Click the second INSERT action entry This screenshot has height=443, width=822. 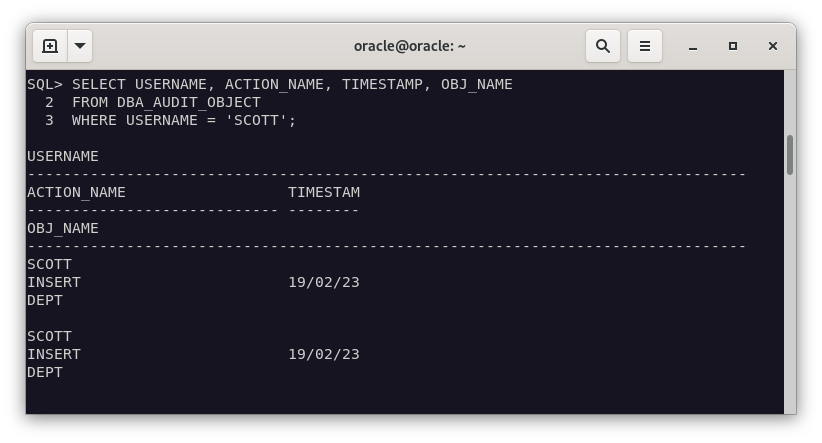point(54,354)
